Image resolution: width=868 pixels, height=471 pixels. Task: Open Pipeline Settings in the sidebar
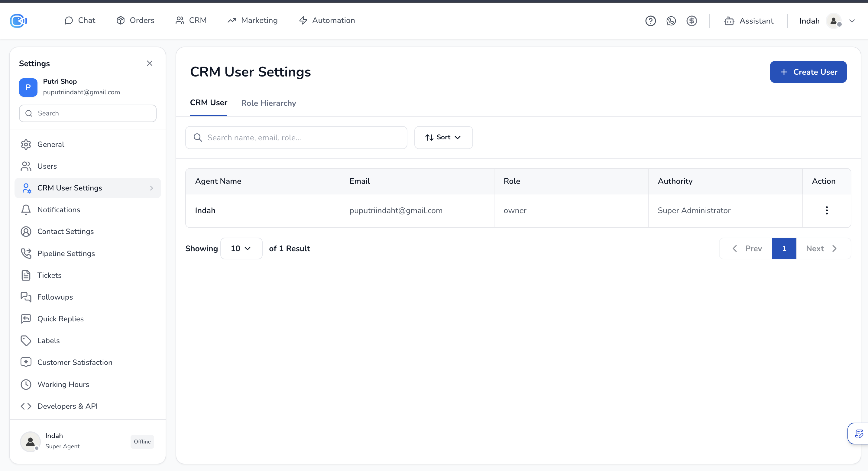click(x=66, y=254)
